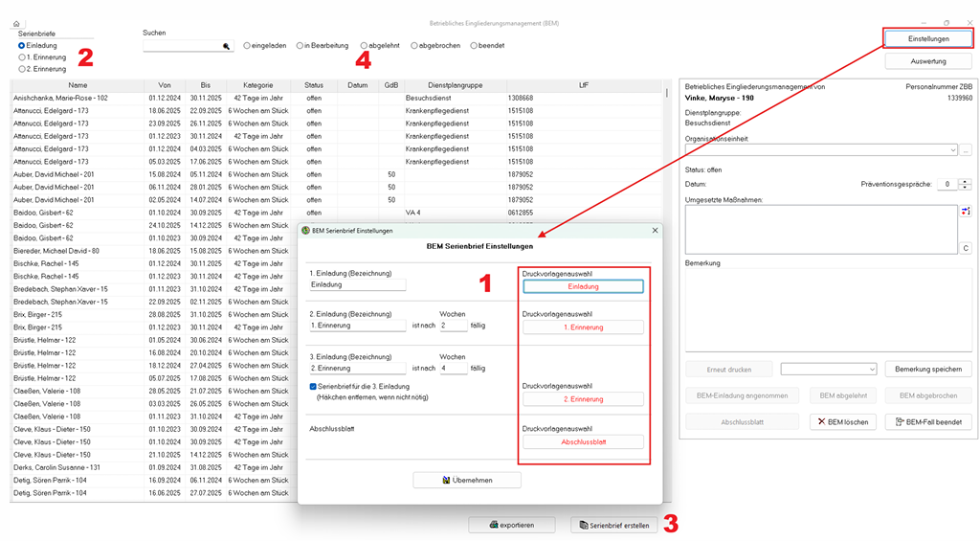980x541 pixels.
Task: Click the Präventionsgespräche number field
Action: pyautogui.click(x=947, y=184)
